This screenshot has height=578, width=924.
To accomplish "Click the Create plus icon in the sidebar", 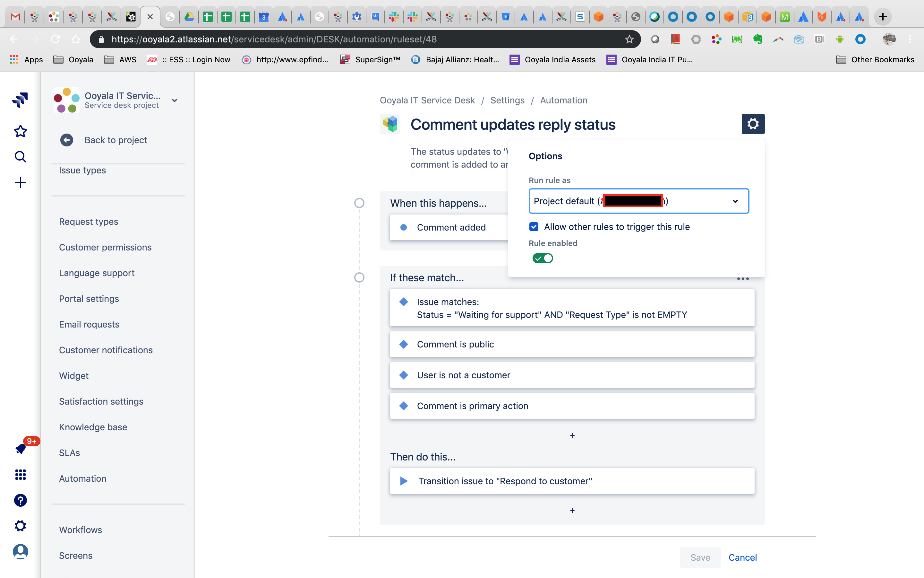I will 20,182.
